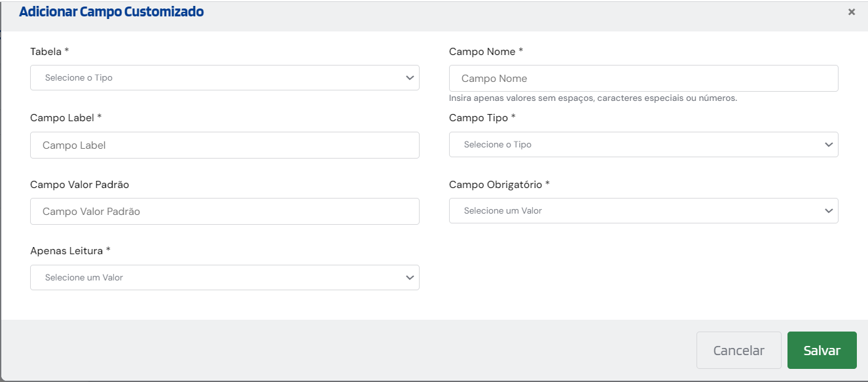Select the Campo Valor Padrão text box
The image size is (868, 382).
pos(225,212)
